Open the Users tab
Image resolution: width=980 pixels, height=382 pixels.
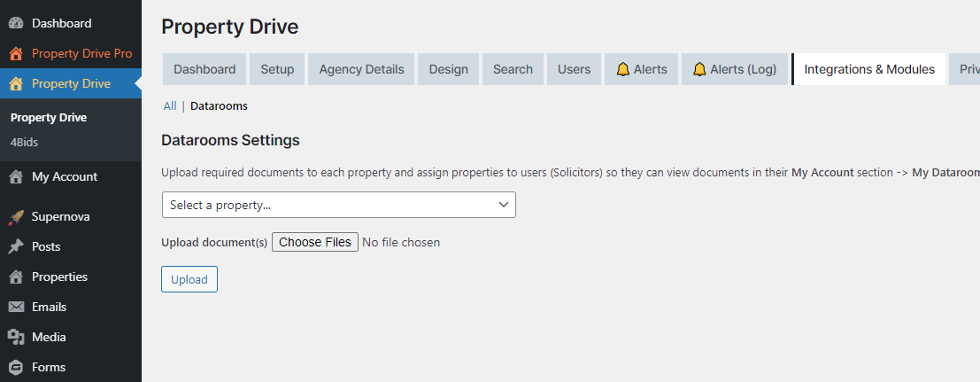[574, 69]
